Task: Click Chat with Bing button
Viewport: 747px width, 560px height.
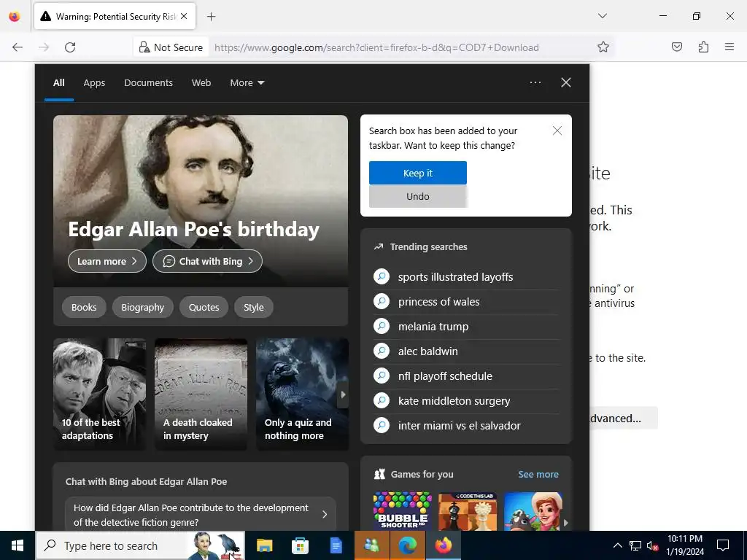Action: point(207,261)
